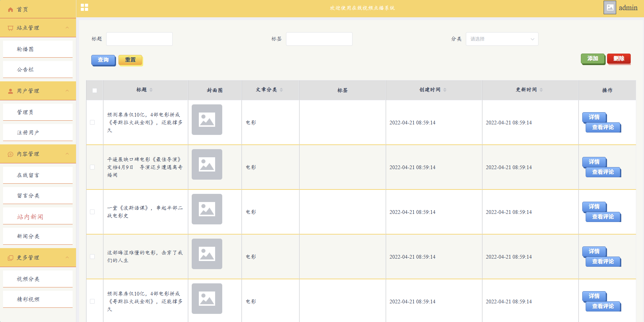Check the checkbox for 一堂《波斯语课》 row

click(x=92, y=212)
